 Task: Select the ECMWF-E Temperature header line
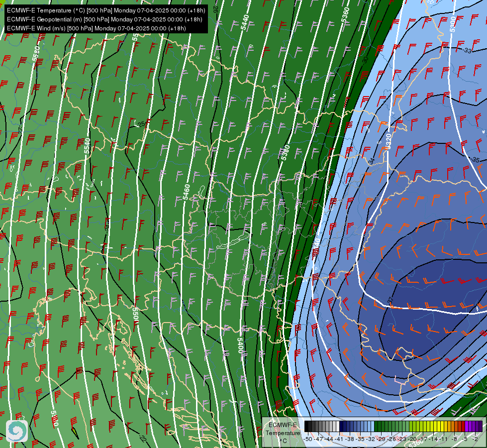106,10
